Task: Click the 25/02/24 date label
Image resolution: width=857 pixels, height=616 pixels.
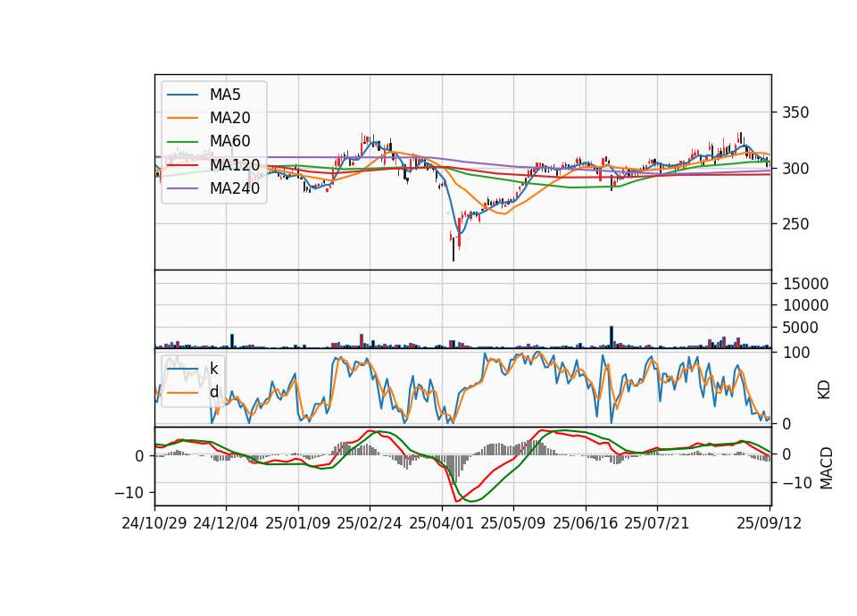Action: tap(370, 523)
